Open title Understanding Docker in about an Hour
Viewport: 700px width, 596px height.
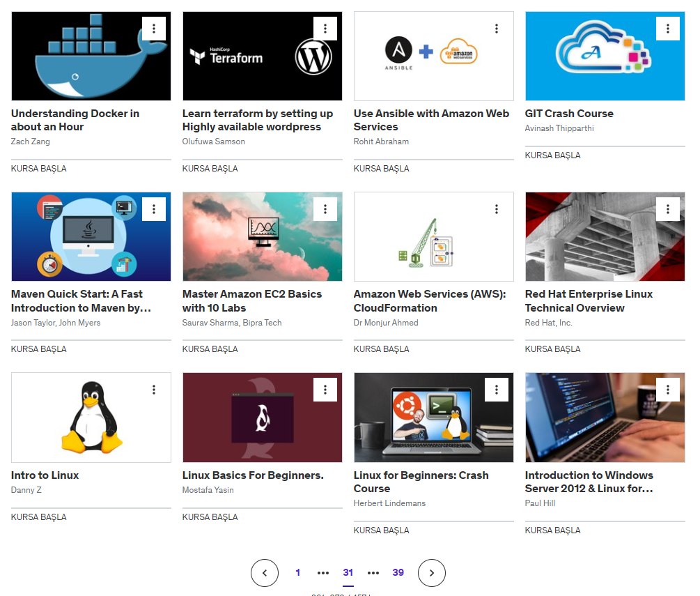[75, 120]
